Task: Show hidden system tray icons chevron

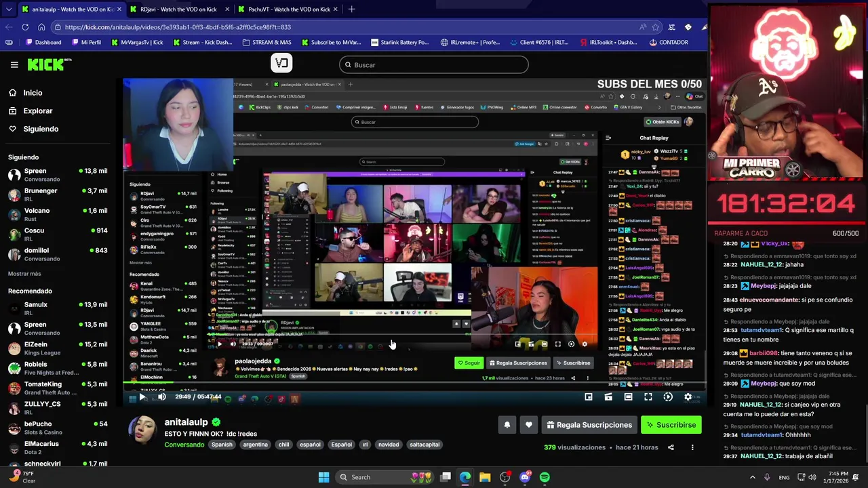Action: [752, 477]
